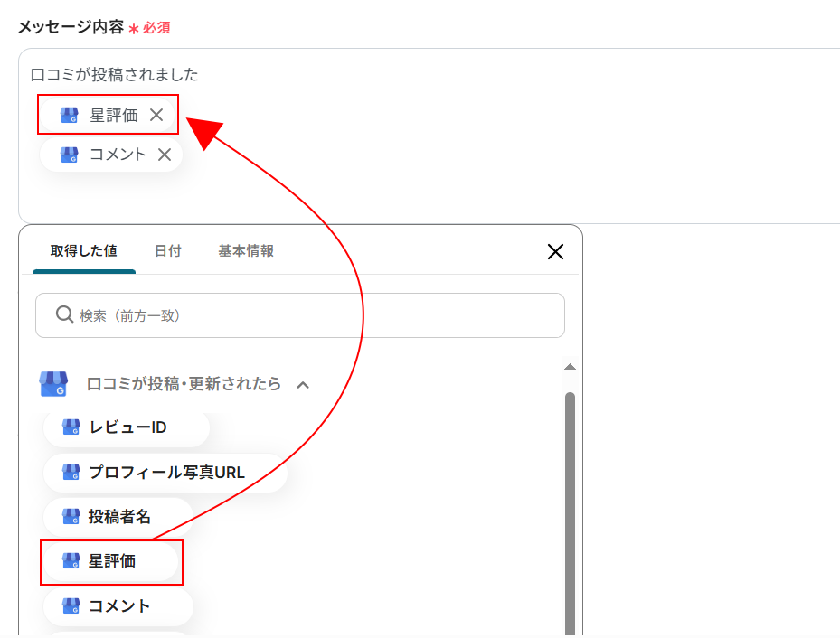
Task: Open the 日付 tab
Action: click(x=167, y=251)
